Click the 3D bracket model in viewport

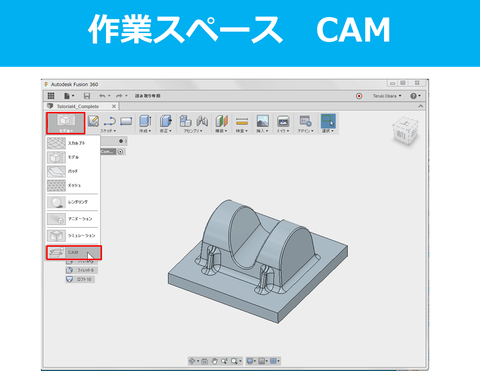(x=258, y=262)
